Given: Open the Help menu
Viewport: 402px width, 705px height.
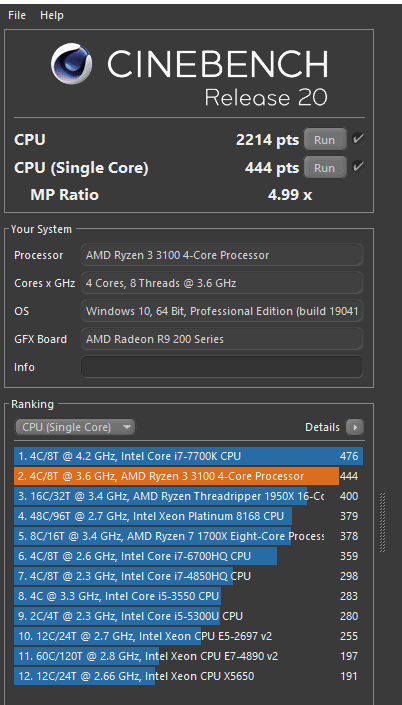Looking at the screenshot, I should (52, 15).
